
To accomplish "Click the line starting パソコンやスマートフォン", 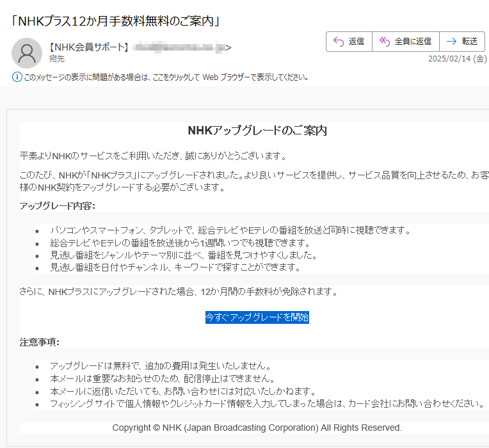I will [x=230, y=230].
